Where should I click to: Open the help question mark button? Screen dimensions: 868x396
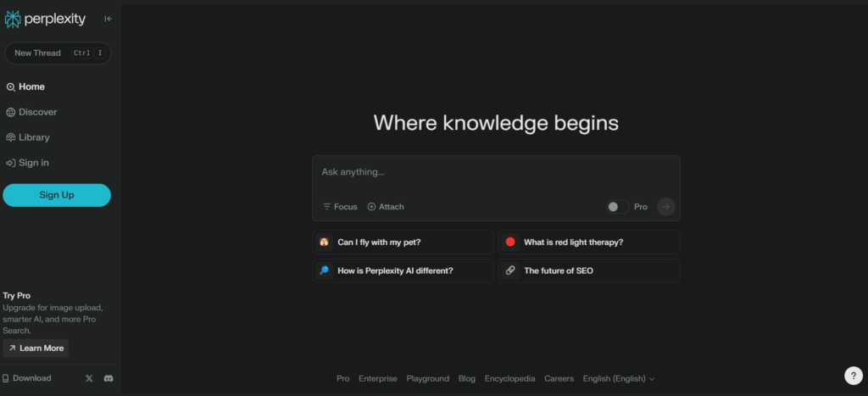pos(853,376)
